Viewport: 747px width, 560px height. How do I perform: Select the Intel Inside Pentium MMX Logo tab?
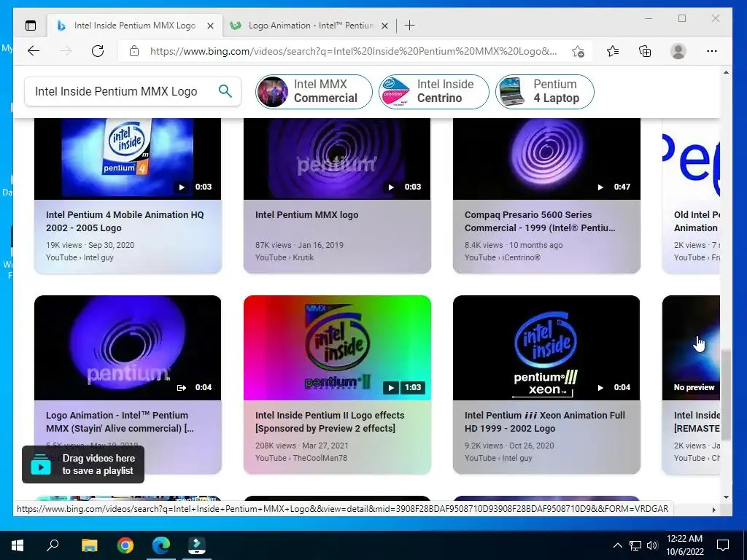point(135,26)
